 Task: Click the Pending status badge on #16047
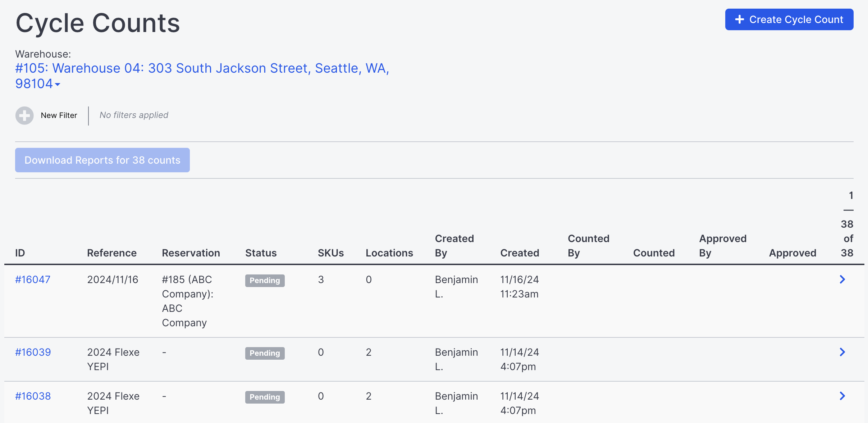[264, 280]
